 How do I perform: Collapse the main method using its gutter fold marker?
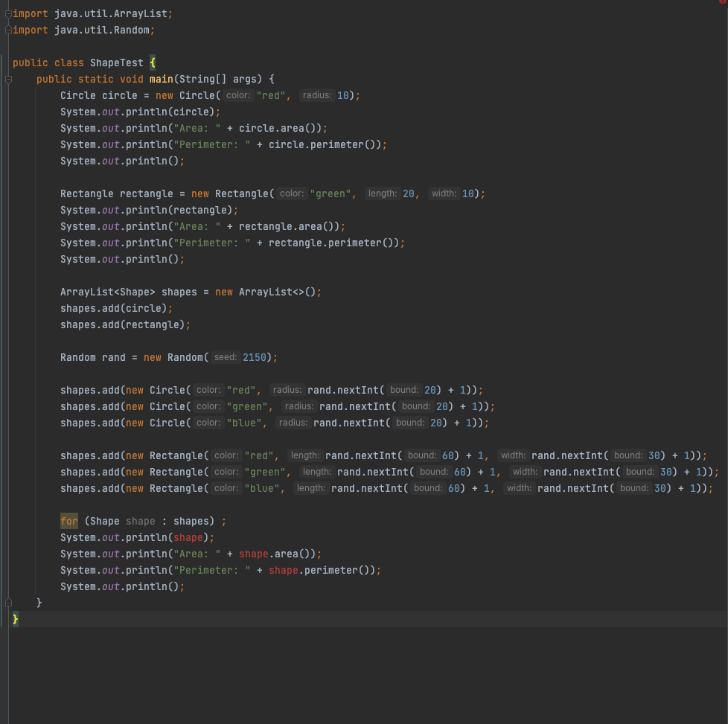click(8, 80)
